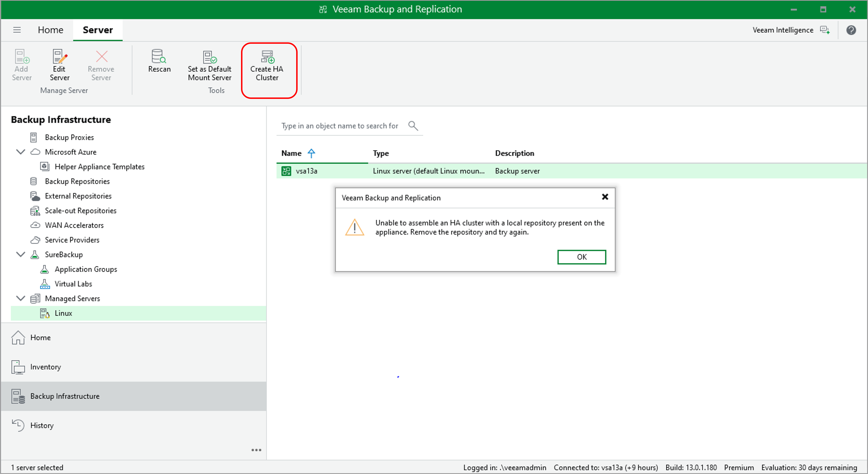Close the warning dialog with X
868x474 pixels.
tap(605, 197)
